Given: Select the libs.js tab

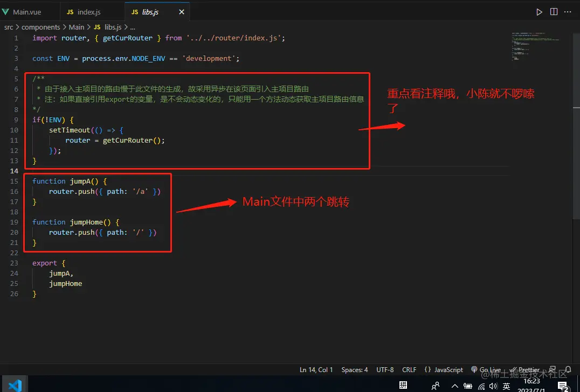Looking at the screenshot, I should tap(150, 12).
